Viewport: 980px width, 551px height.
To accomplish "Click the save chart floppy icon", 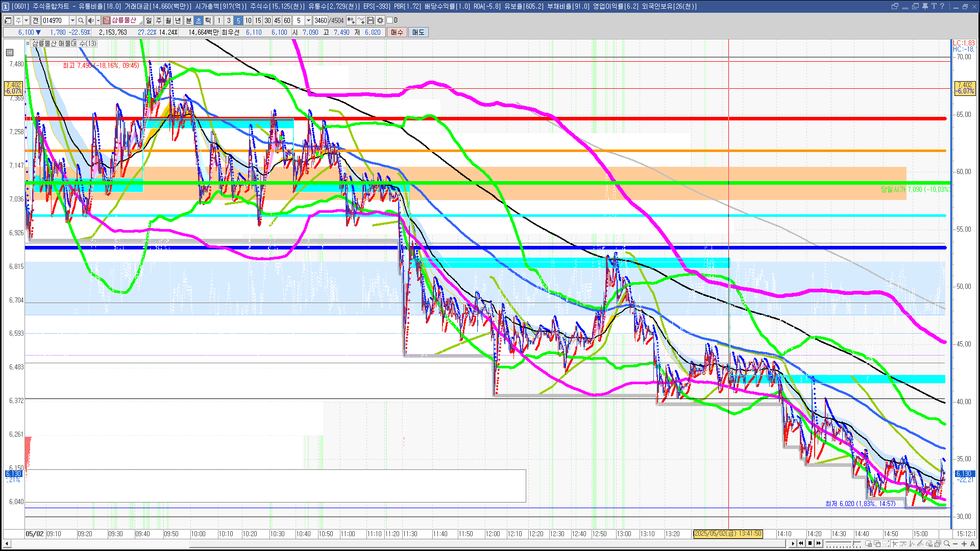I will [x=371, y=20].
